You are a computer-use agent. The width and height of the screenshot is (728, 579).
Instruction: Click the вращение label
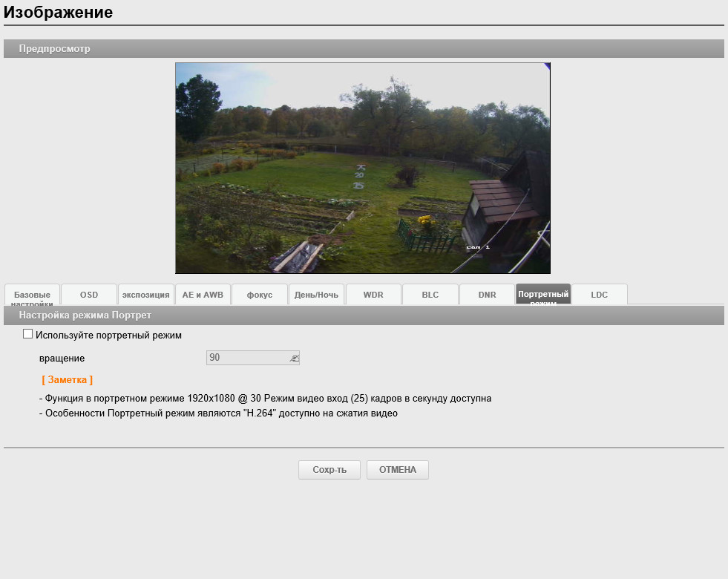[x=62, y=359]
